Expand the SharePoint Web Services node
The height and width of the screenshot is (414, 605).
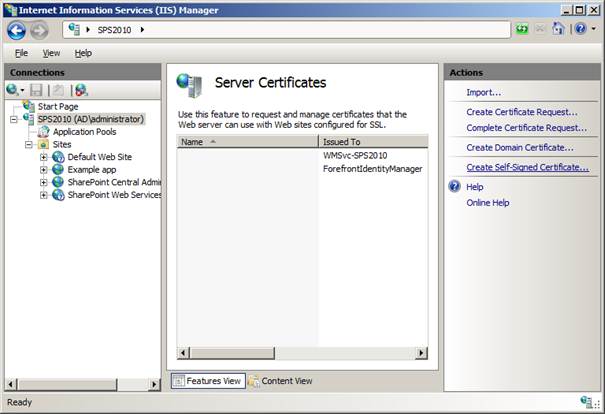tap(44, 195)
